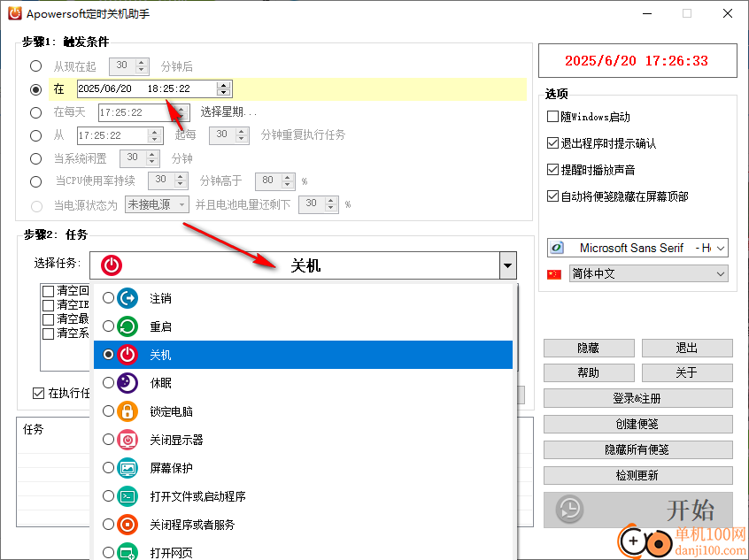The height and width of the screenshot is (560, 749).
Task: Select the 在 specific time radio button
Action: 35,89
